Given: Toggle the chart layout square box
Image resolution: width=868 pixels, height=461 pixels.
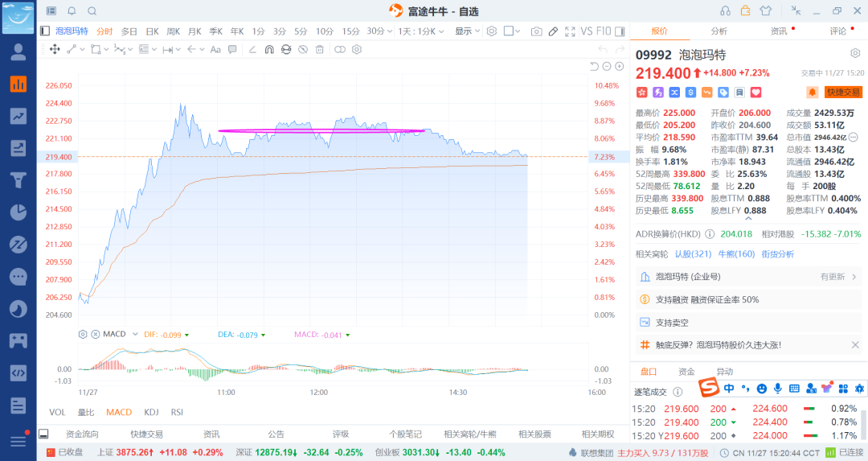Looking at the screenshot, I should point(508,31).
